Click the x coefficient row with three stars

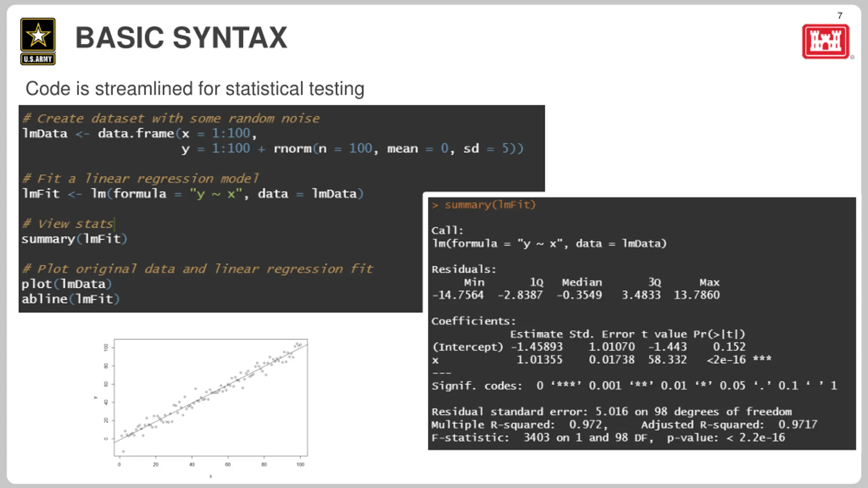601,360
